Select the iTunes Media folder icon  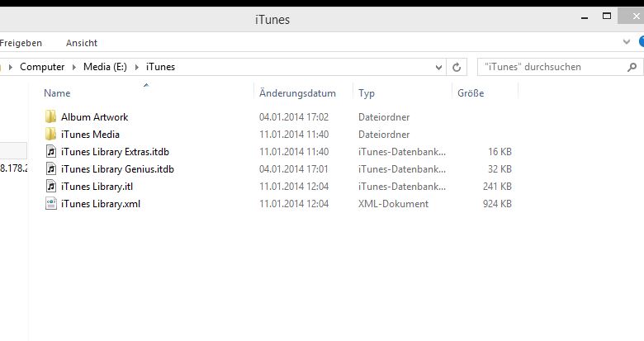[50, 134]
